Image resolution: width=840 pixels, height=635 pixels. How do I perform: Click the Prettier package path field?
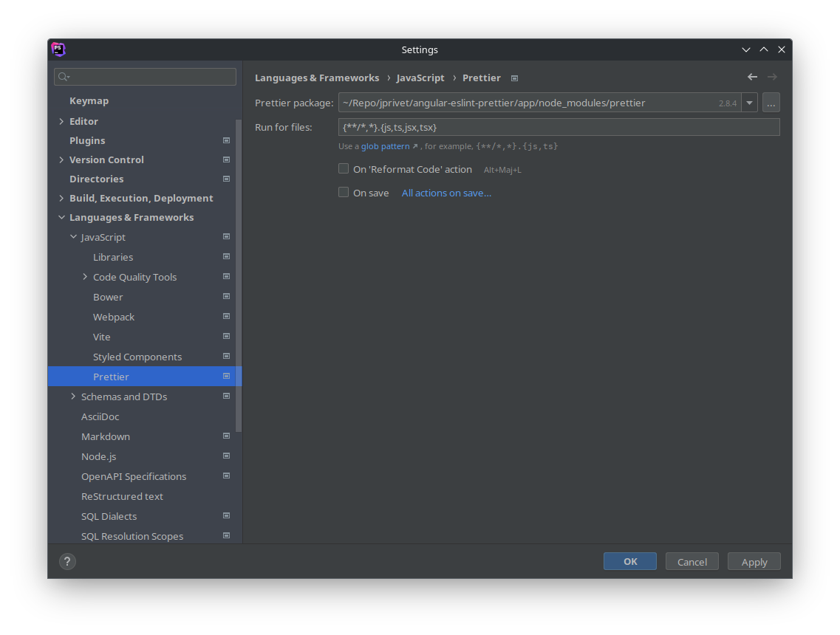(540, 103)
